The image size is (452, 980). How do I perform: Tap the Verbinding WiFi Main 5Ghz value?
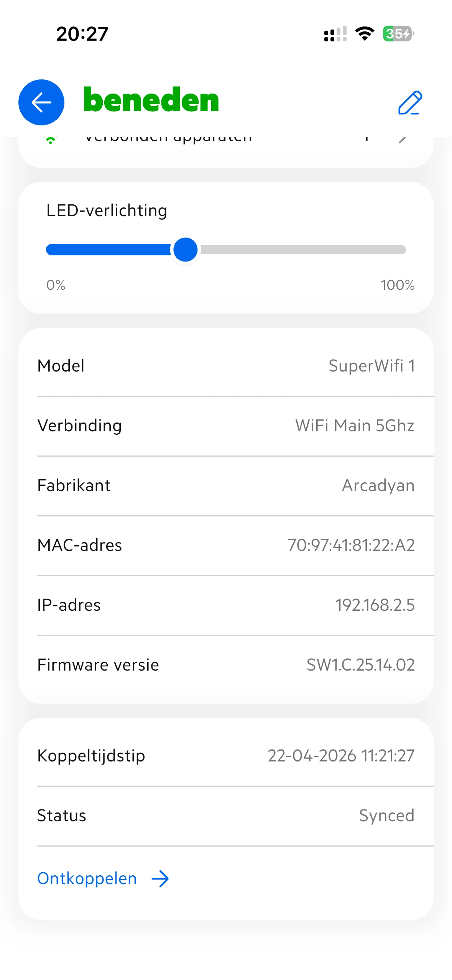coord(355,426)
